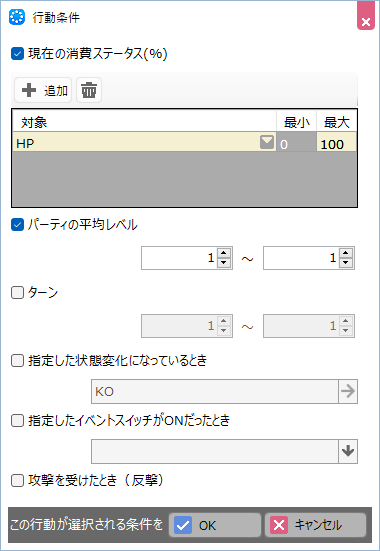Click the app logo icon beside 行動条件
Screen dimensions: 380x551
17,17
